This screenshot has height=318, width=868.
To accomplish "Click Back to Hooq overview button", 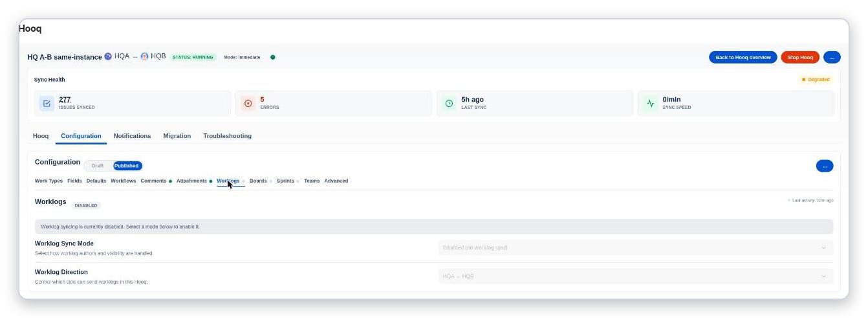I will click(x=743, y=57).
